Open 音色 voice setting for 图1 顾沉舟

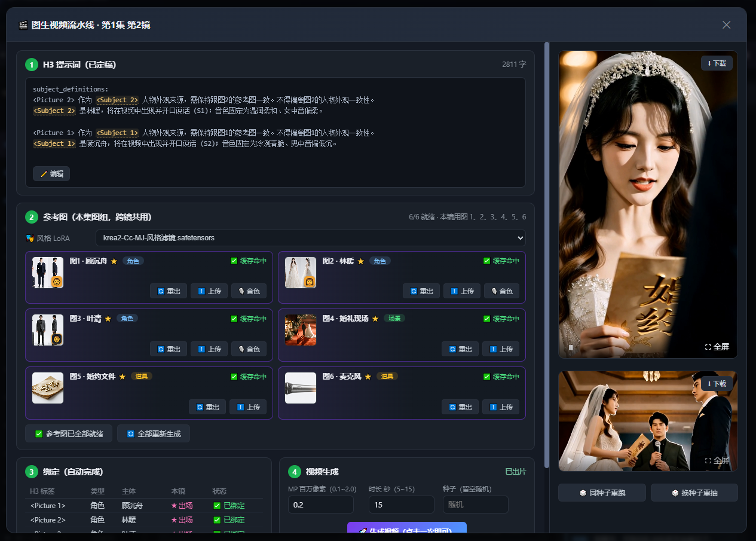click(249, 291)
